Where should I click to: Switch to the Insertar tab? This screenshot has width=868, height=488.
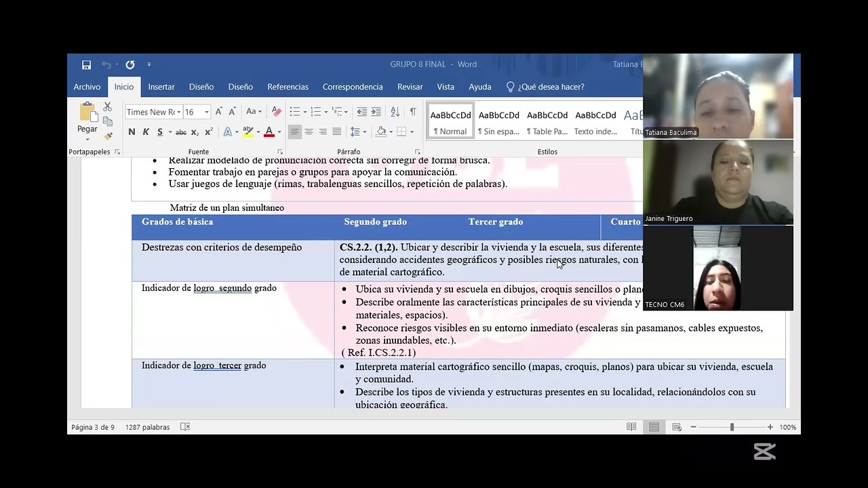pyautogui.click(x=161, y=87)
